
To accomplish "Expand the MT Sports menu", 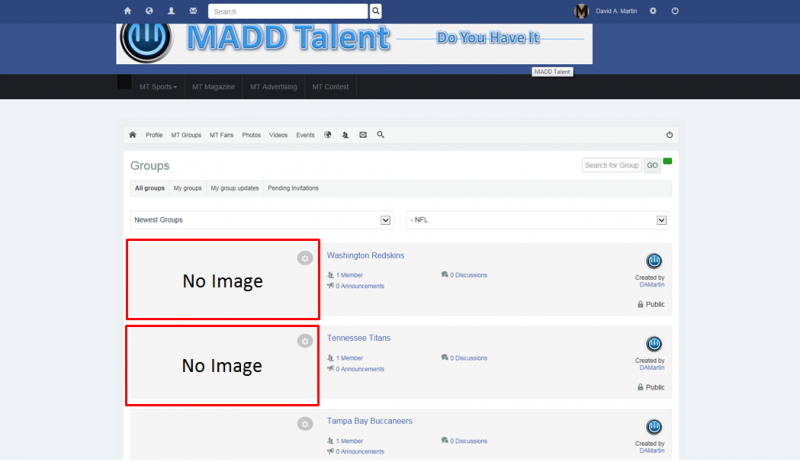I will coord(158,87).
